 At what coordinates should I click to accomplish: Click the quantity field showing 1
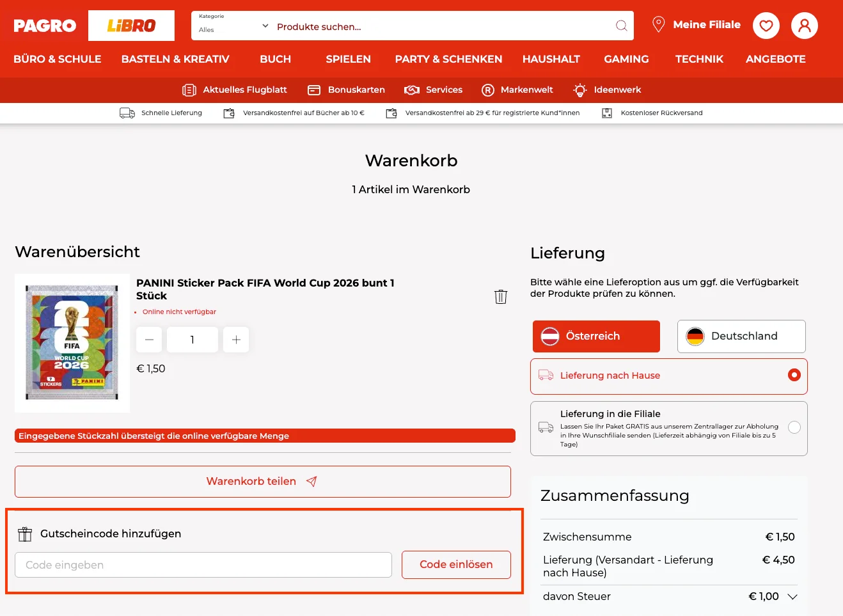pyautogui.click(x=193, y=340)
